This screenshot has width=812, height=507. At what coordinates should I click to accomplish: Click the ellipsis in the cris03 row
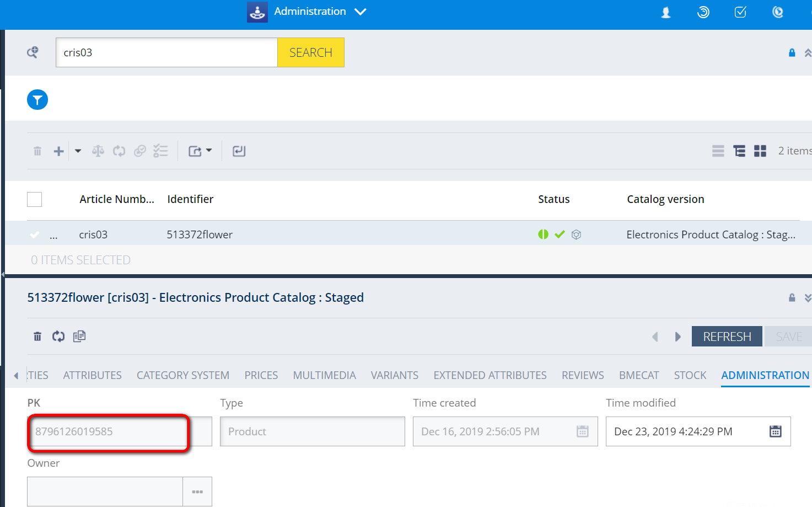pos(53,236)
